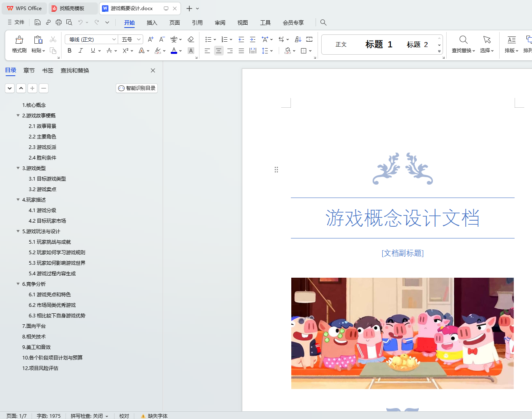Screen dimensions: 532x419
Task: Toggle italic formatting
Action: point(81,51)
